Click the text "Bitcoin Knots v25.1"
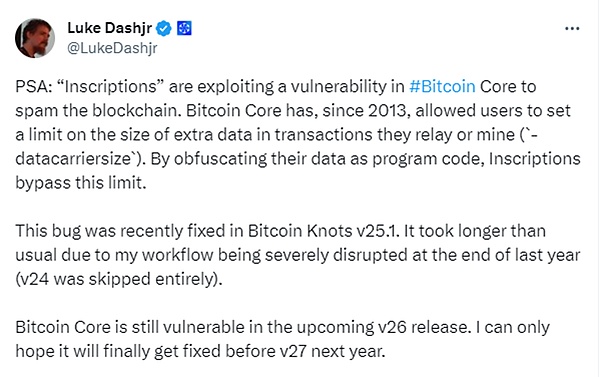600x377 pixels. [323, 231]
